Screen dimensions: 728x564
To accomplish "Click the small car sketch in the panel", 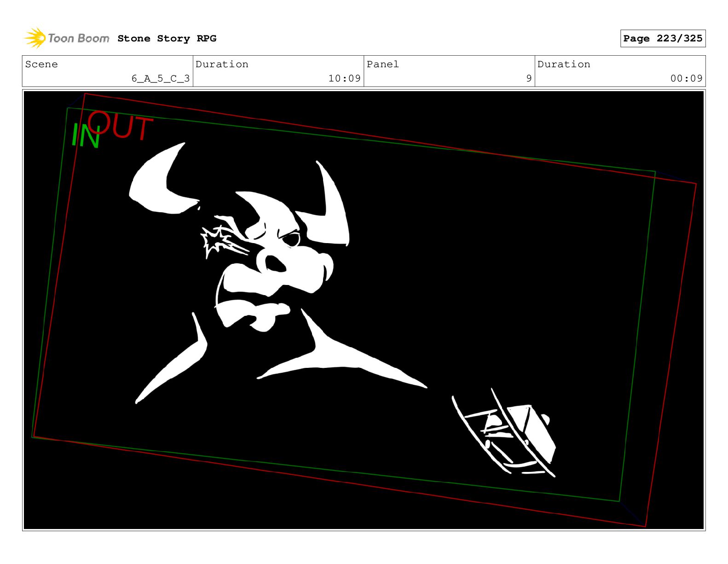I will pyautogui.click(x=504, y=433).
